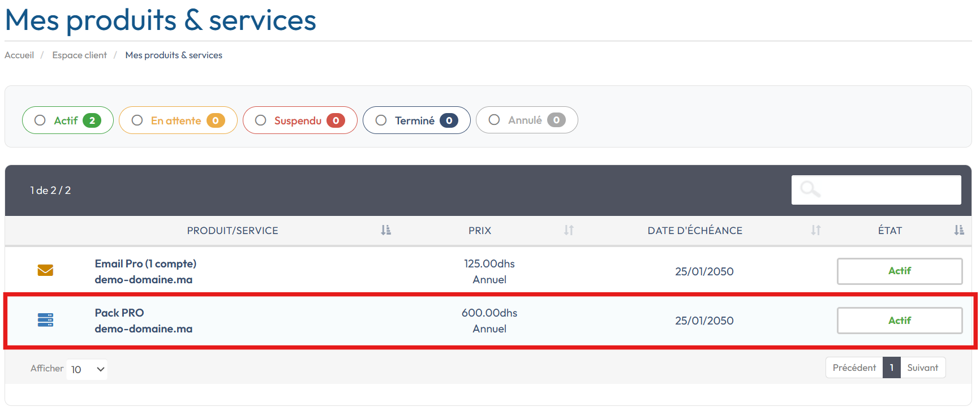The width and height of the screenshot is (980, 411).
Task: Click the Pack PRO server icon
Action: [x=45, y=320]
